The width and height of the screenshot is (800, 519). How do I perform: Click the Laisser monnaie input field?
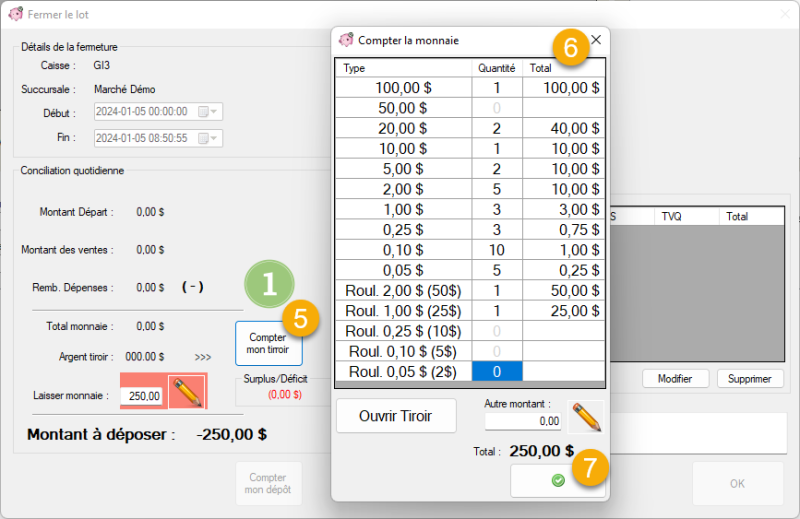pos(142,396)
